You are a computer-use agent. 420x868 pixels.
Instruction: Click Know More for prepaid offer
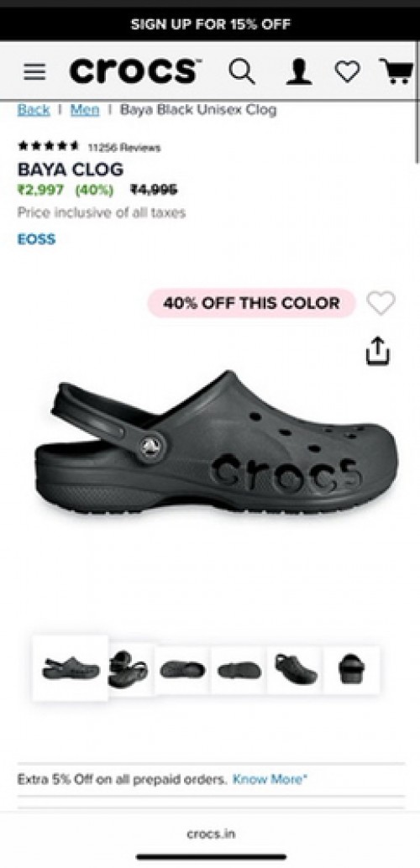pos(270,779)
